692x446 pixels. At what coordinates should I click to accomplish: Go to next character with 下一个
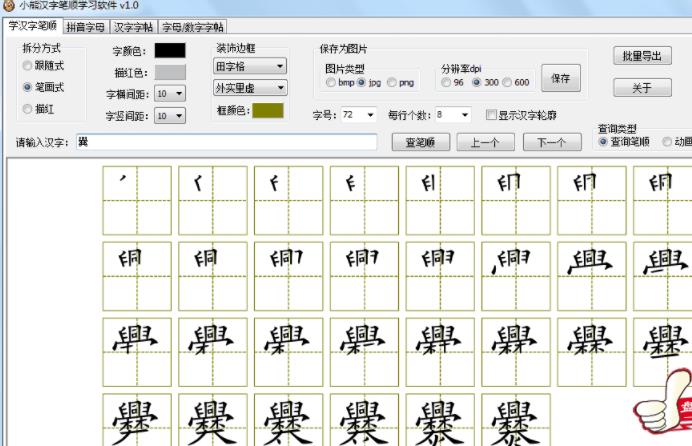click(x=552, y=142)
